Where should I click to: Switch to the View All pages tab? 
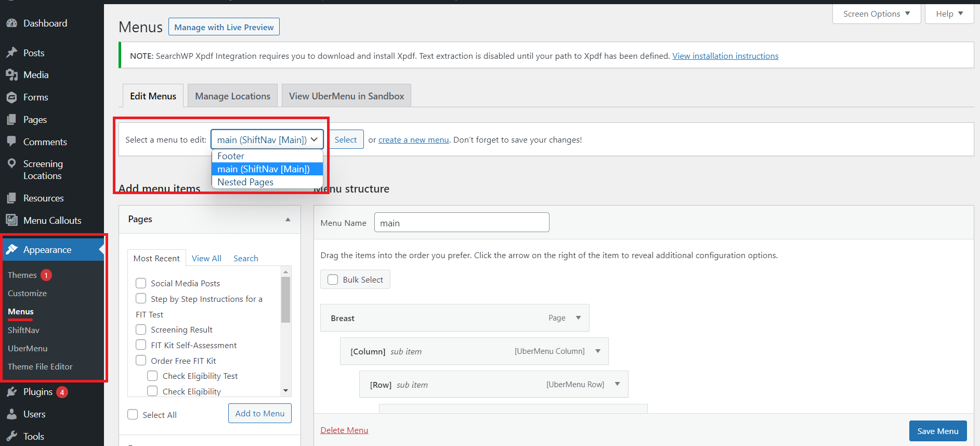tap(206, 259)
